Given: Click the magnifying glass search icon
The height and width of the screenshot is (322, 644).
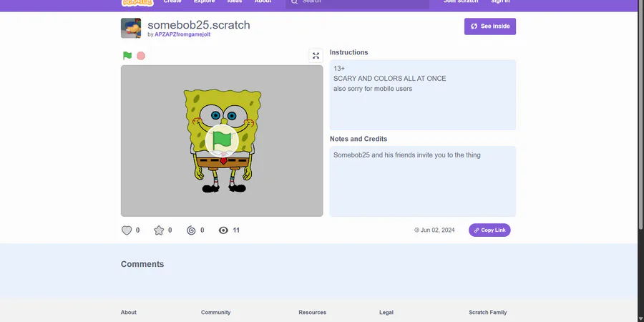Looking at the screenshot, I should [294, 2].
